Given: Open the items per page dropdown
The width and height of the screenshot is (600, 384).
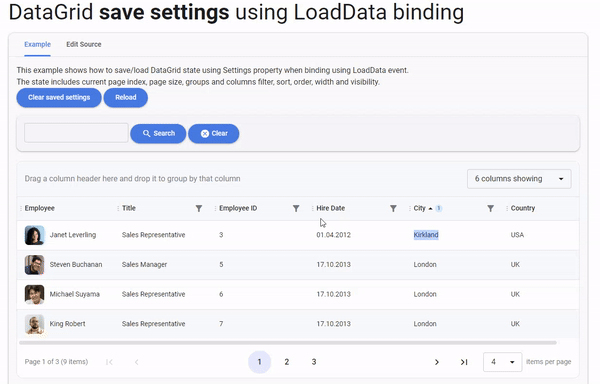Looking at the screenshot, I should pos(502,362).
